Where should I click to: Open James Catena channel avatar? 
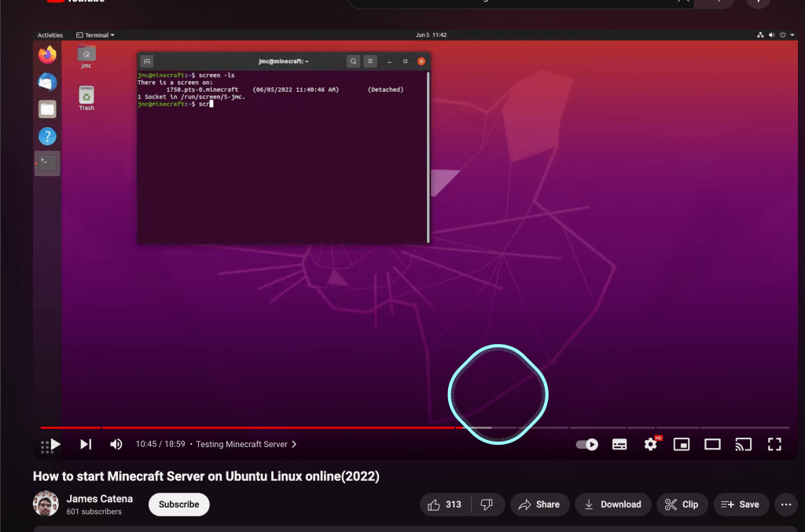46,504
